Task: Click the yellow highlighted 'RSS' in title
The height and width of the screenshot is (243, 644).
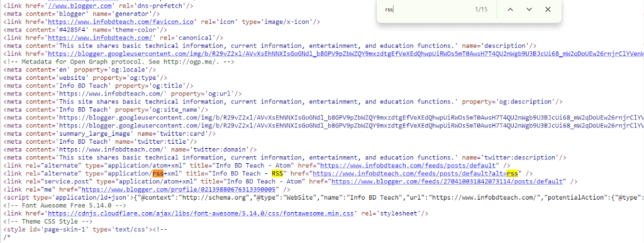Action: 277,174
